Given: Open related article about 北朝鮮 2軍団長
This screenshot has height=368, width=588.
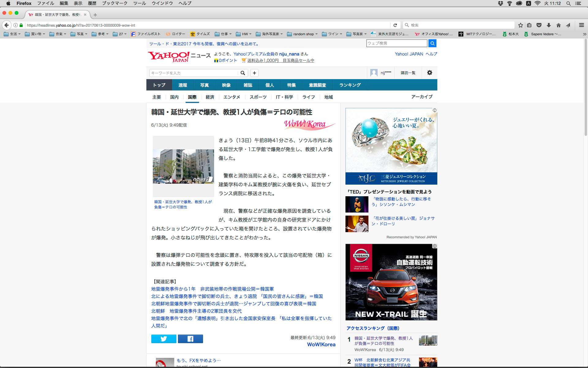Looking at the screenshot, I should (x=196, y=311).
